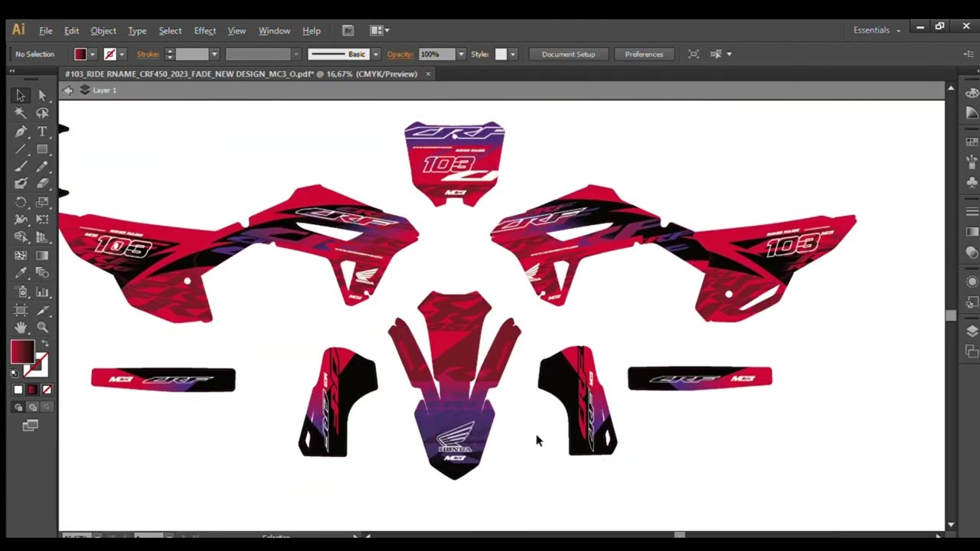Viewport: 980px width, 551px height.
Task: Open the Essentials workspace switcher
Action: (x=877, y=31)
